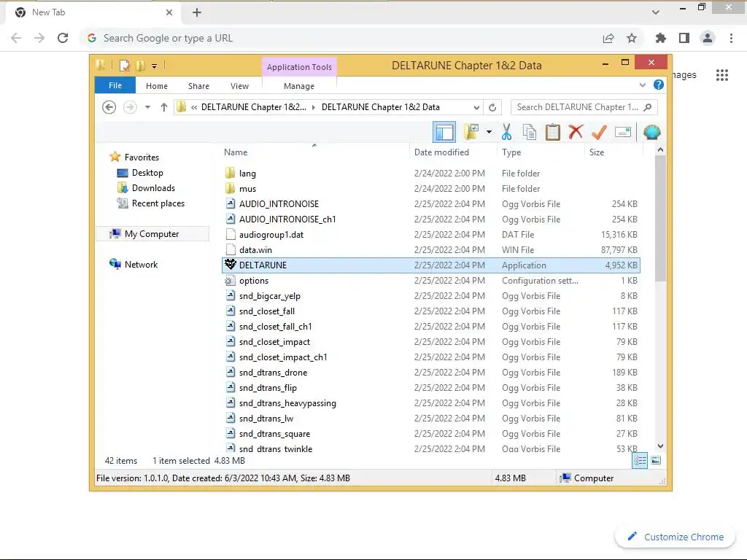This screenshot has height=560, width=747.
Task: Click the Explorer back navigation arrow
Action: point(109,107)
